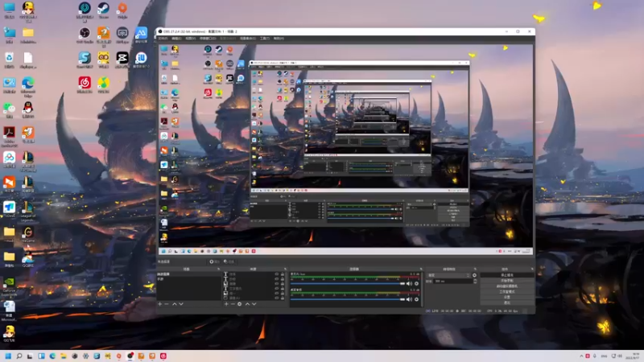The height and width of the screenshot is (362, 644).
Task: Mute the first audio mixer channel
Action: [409, 284]
